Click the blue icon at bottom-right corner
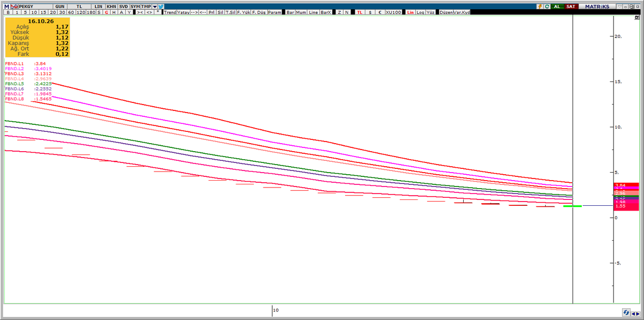This screenshot has width=644, height=320. (626, 312)
